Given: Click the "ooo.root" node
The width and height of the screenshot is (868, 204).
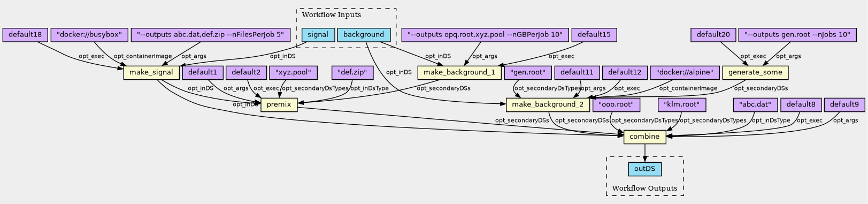Looking at the screenshot, I should 616,105.
